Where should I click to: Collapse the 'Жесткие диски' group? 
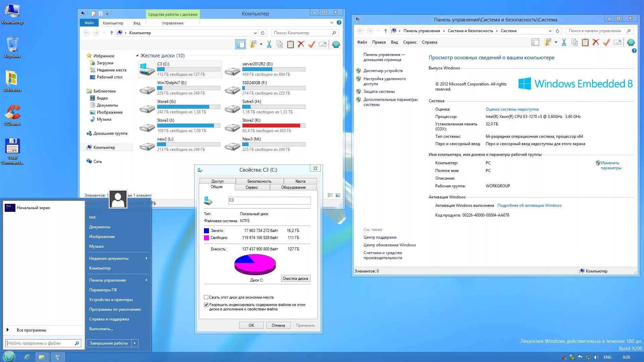click(137, 56)
